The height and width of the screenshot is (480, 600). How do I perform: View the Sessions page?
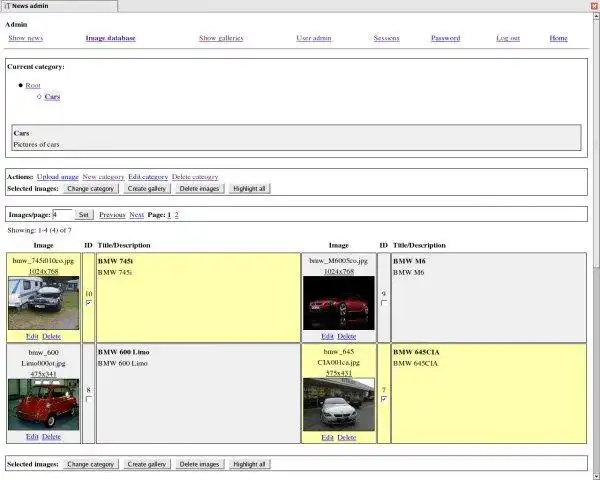click(386, 38)
